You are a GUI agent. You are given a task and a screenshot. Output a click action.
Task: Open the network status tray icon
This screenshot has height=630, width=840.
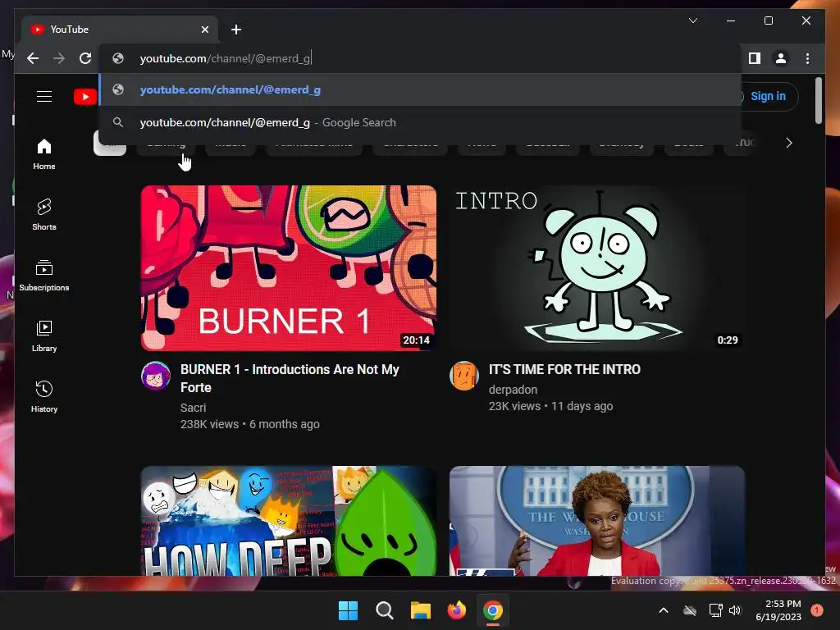[715, 610]
